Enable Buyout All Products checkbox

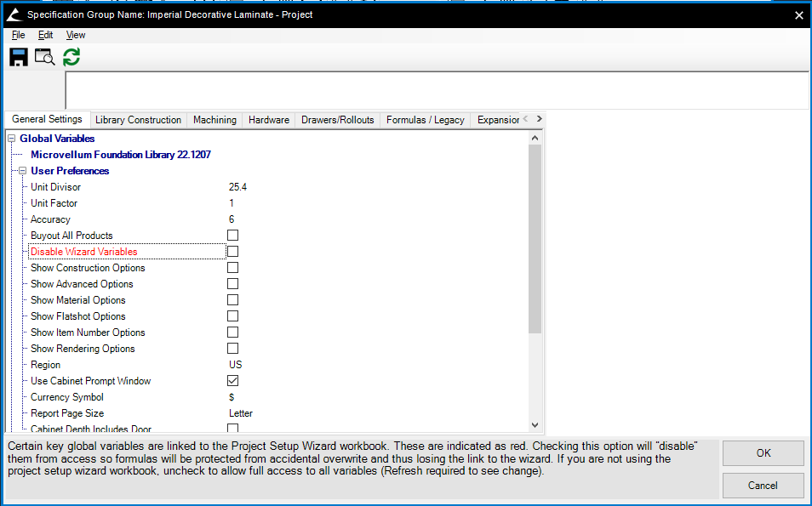pyautogui.click(x=232, y=236)
